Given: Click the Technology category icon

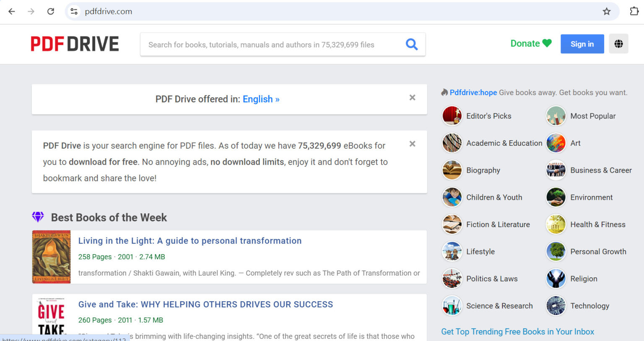Looking at the screenshot, I should pos(556,306).
